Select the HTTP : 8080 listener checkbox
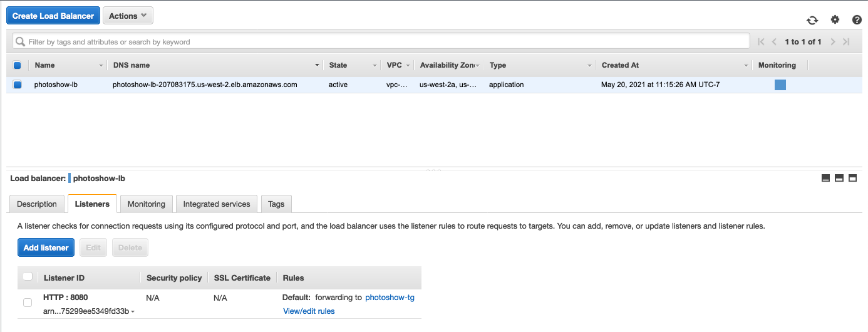Screen dimensions: 868x332 28,303
